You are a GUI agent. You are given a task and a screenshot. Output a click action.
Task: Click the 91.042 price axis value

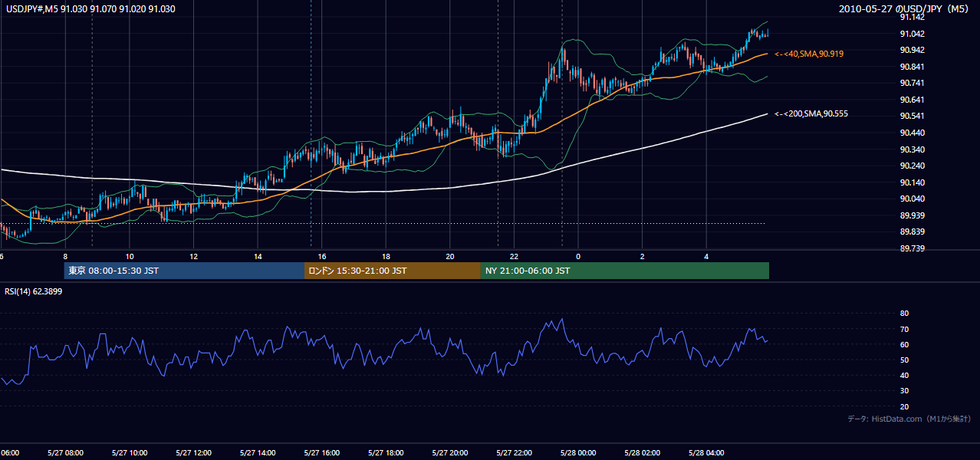point(912,34)
